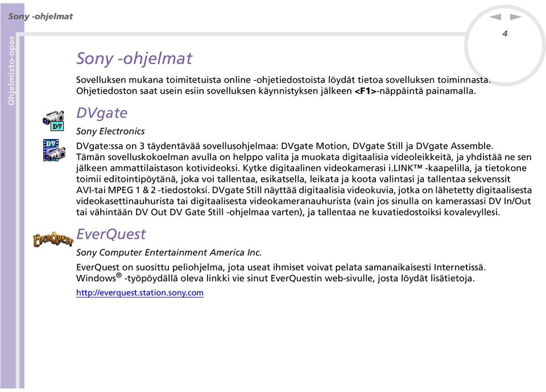Viewport: 546px width, 392px height.
Task: Click the DVgate filmstrip camcorder icon
Action: click(x=54, y=150)
